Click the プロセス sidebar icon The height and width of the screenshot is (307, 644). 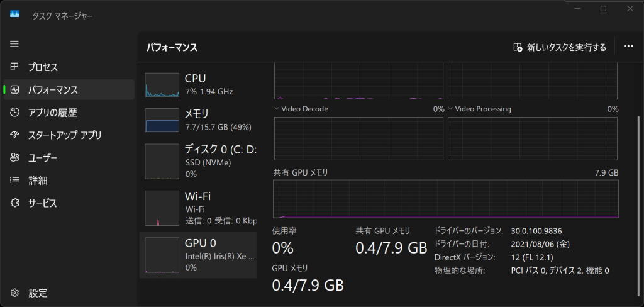click(x=15, y=67)
